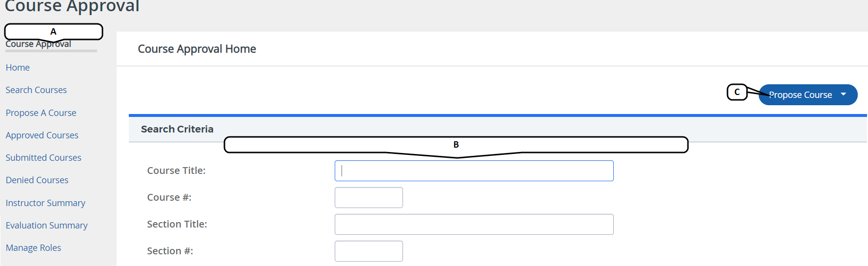Click the Home sidebar link

pos(18,68)
